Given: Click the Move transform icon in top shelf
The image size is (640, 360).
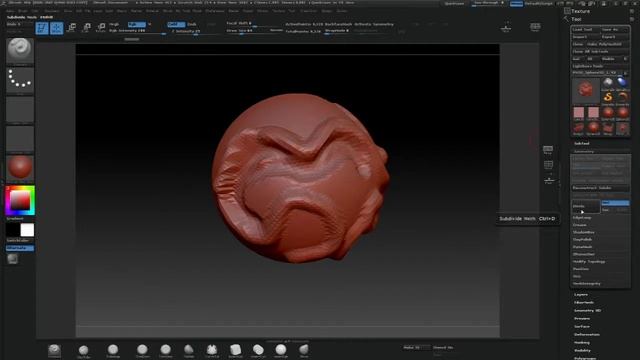Looking at the screenshot, I should (x=71, y=28).
